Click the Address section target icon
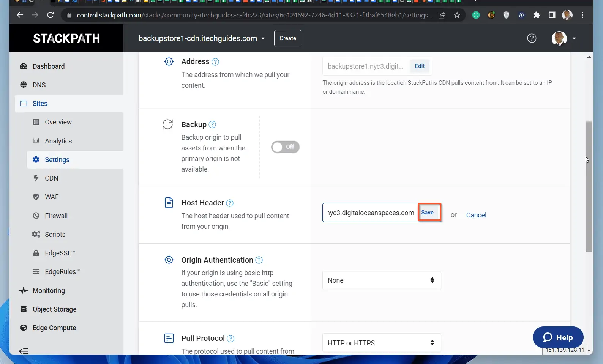603x364 pixels. point(169,61)
